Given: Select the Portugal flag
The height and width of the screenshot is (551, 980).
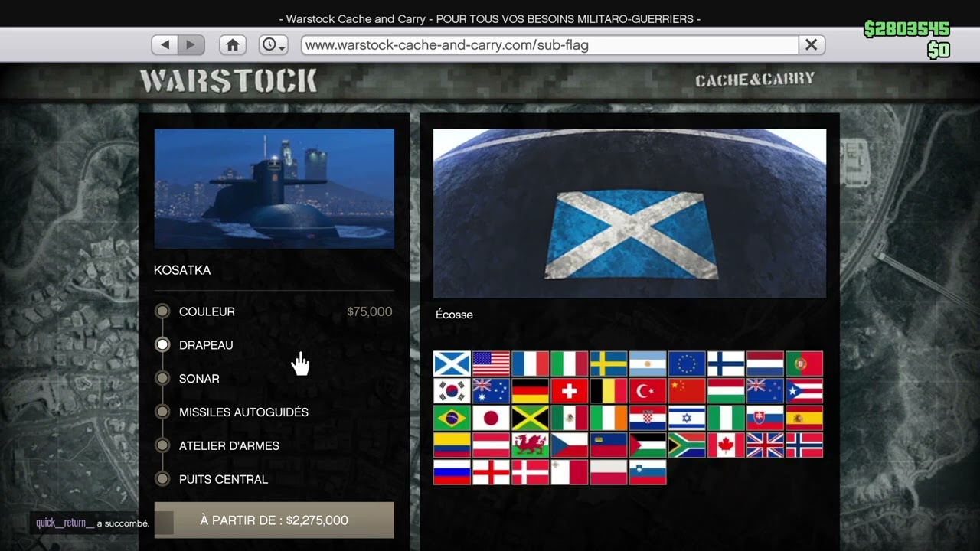Looking at the screenshot, I should [804, 364].
